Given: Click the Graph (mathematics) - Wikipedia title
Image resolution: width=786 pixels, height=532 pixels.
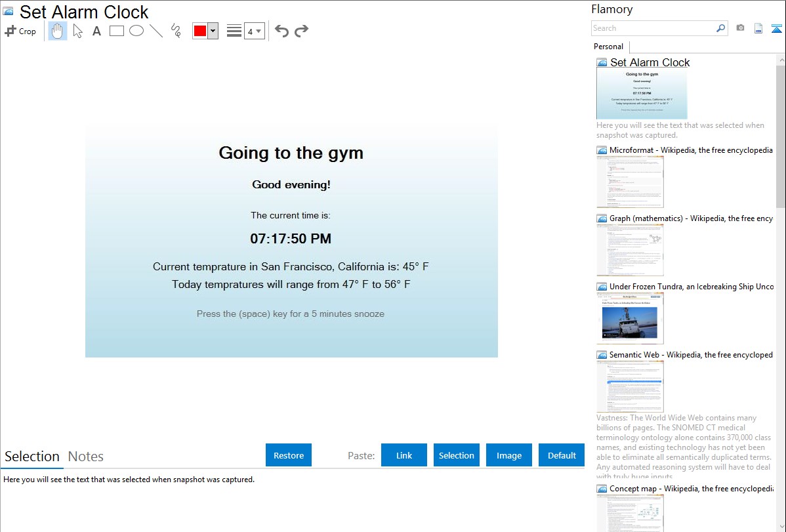Looking at the screenshot, I should point(691,218).
